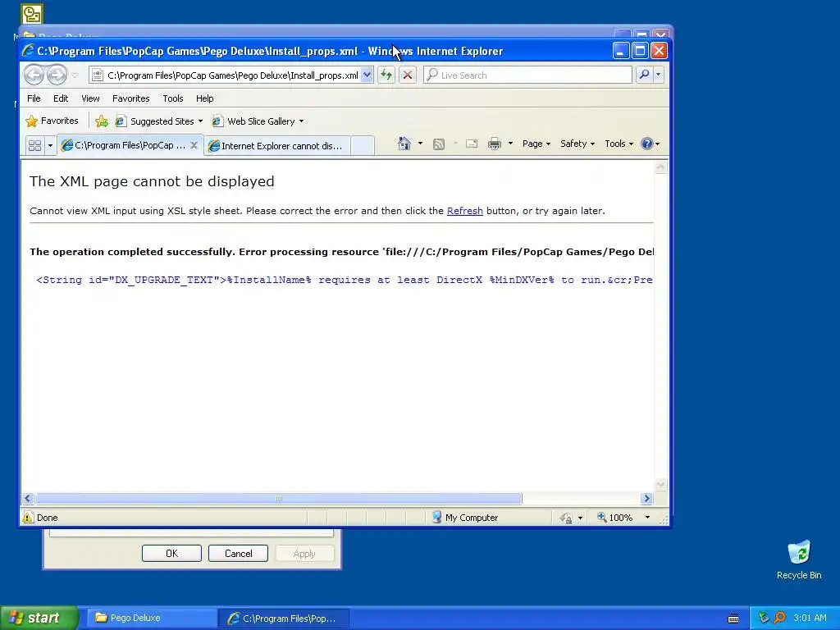Click the keyboard tray icon
This screenshot has width=840, height=630.
click(733, 619)
